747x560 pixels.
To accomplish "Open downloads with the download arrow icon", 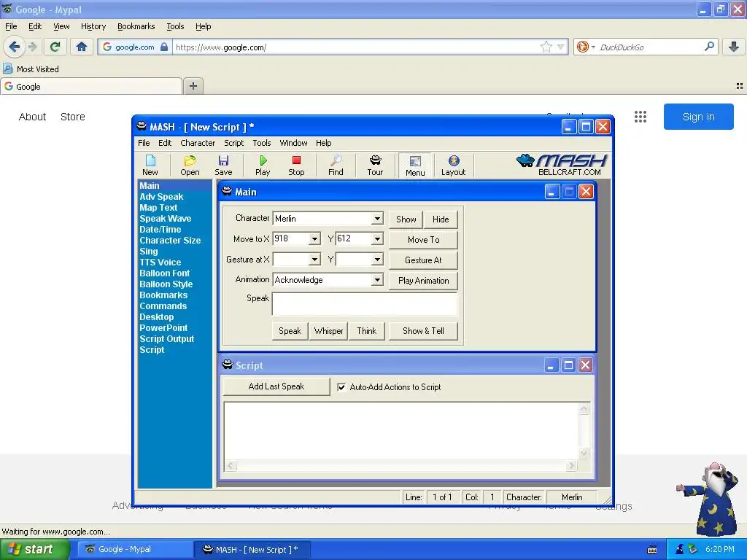I will coord(734,47).
